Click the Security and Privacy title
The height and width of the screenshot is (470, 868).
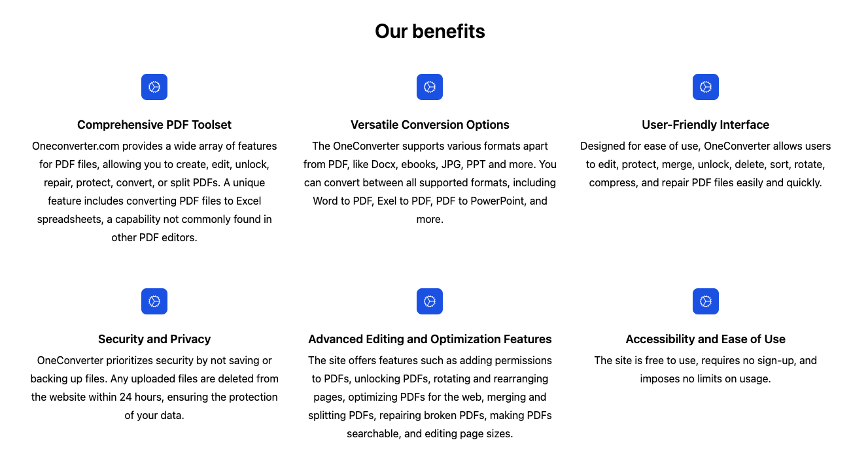pos(154,339)
